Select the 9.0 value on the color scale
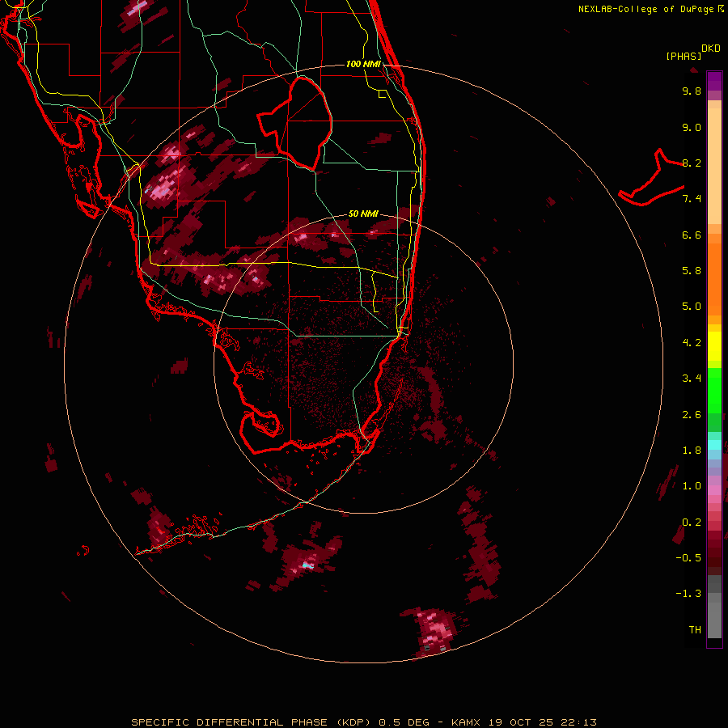728x728 pixels. pos(692,127)
